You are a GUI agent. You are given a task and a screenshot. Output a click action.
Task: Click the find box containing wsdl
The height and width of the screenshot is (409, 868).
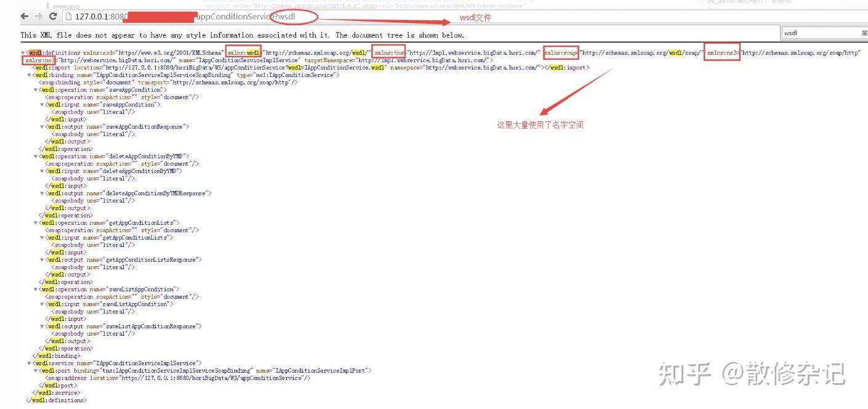coord(825,33)
